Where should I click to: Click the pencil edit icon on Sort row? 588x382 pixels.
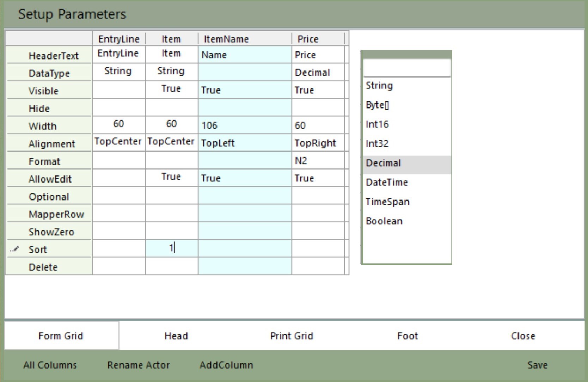pos(14,249)
